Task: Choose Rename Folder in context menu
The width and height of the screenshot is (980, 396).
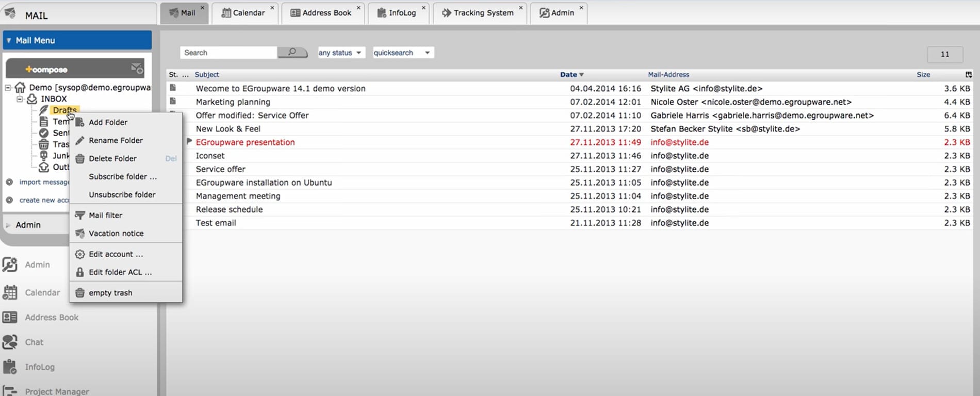Action: (126, 140)
